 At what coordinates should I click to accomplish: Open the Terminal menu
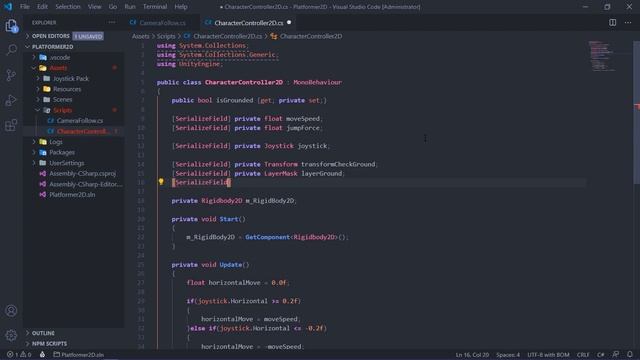(x=155, y=7)
